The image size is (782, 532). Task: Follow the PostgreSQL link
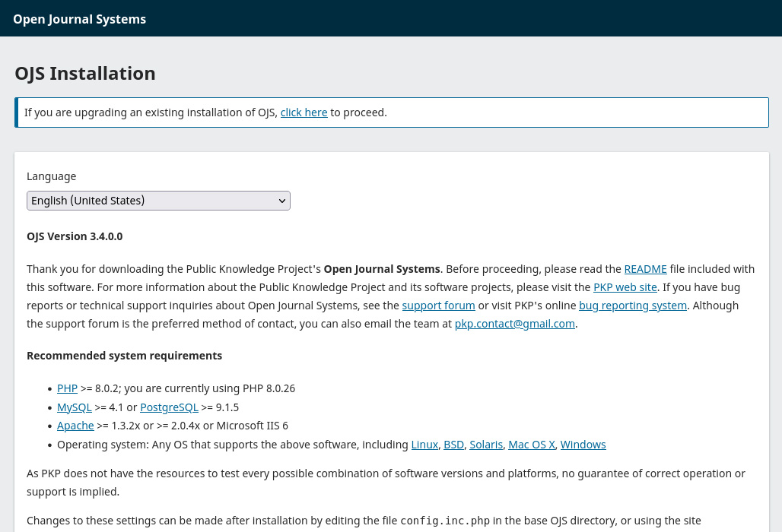click(x=169, y=407)
